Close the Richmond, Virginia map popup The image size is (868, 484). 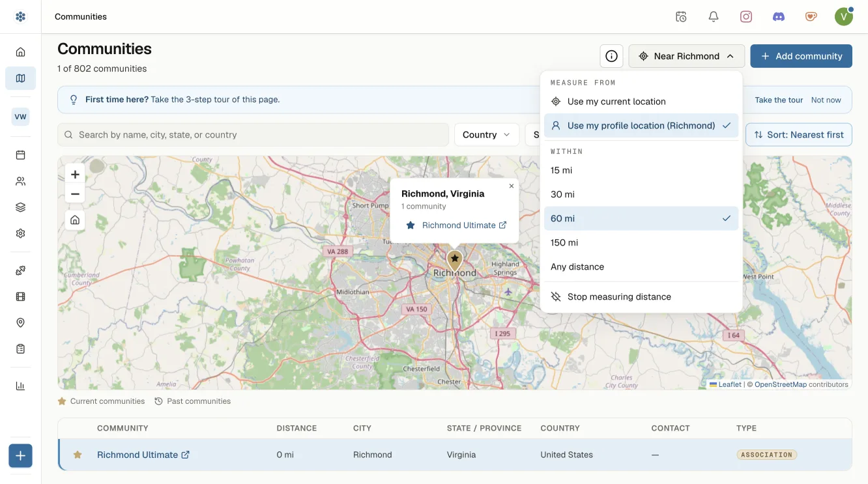[512, 186]
